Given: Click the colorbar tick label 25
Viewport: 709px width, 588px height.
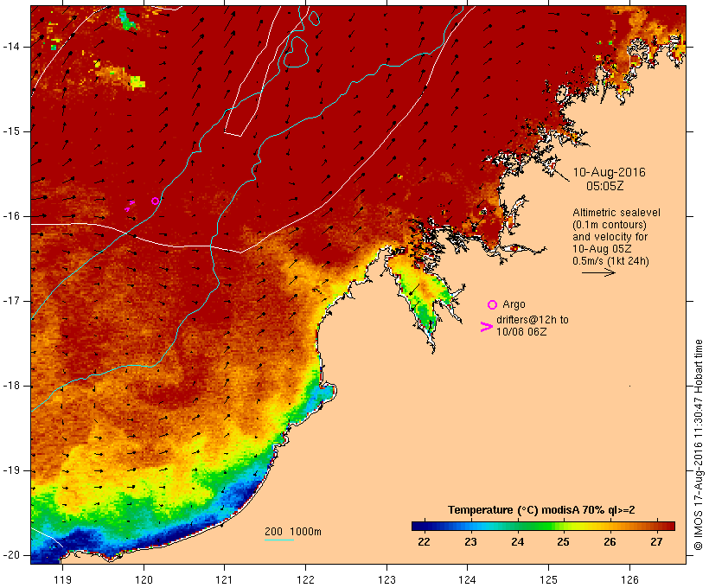Looking at the screenshot, I should pyautogui.click(x=563, y=542).
